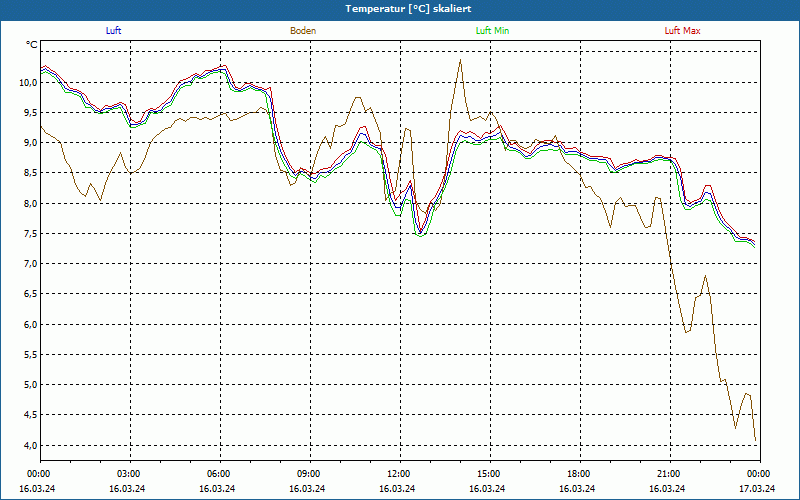800x500 pixels.
Task: Click the air temperature dip near 12:45
Action: 420,234
